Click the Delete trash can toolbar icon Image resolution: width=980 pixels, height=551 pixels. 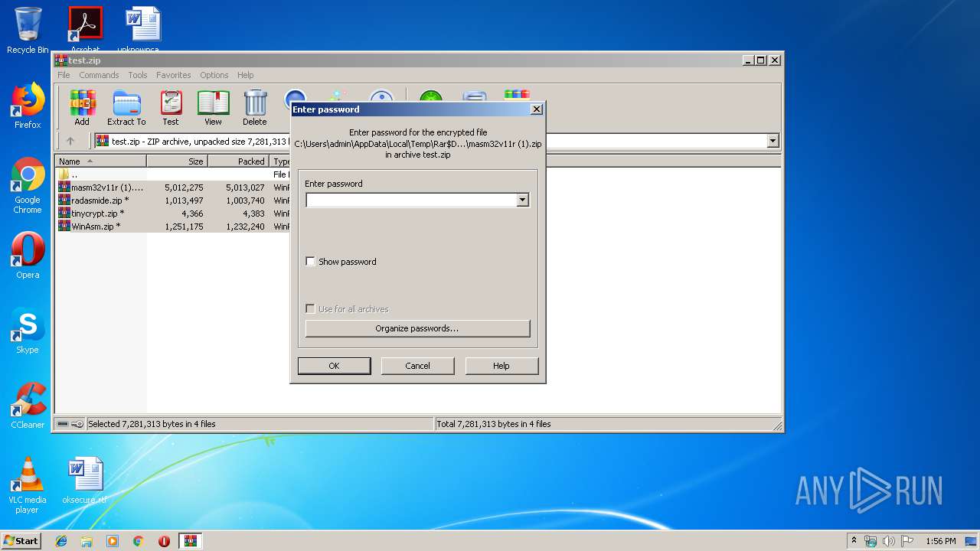click(x=255, y=108)
